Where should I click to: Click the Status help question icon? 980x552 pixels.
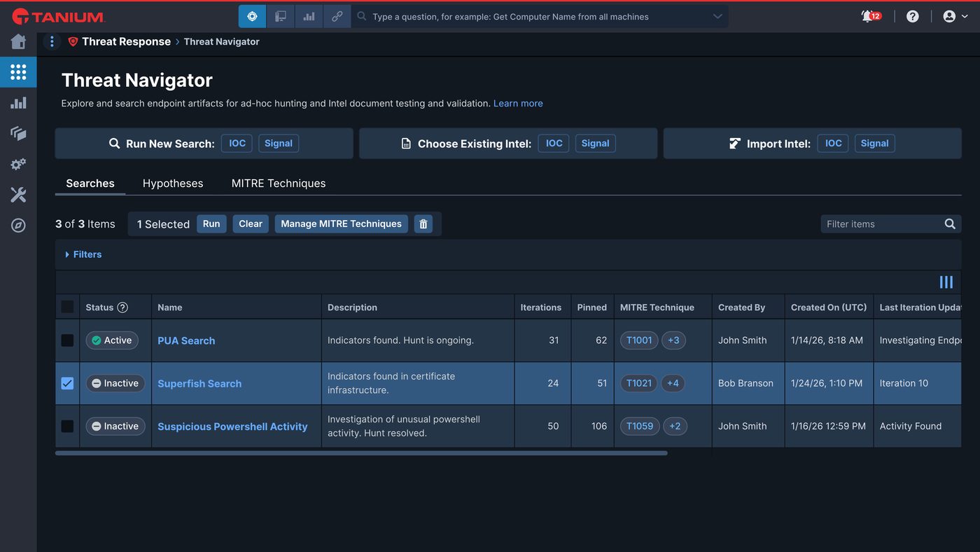[122, 308]
